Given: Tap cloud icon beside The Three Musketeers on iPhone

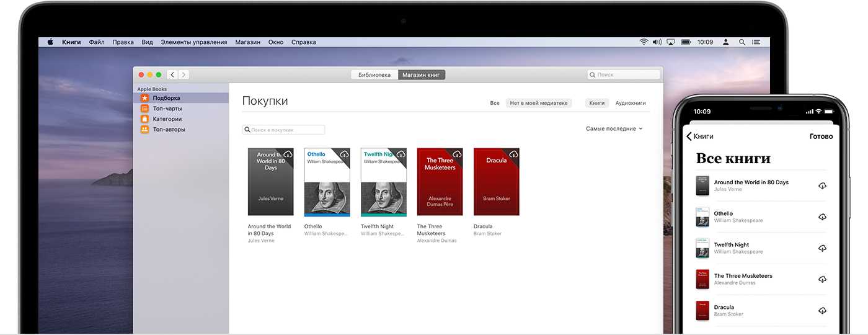Looking at the screenshot, I should [822, 279].
